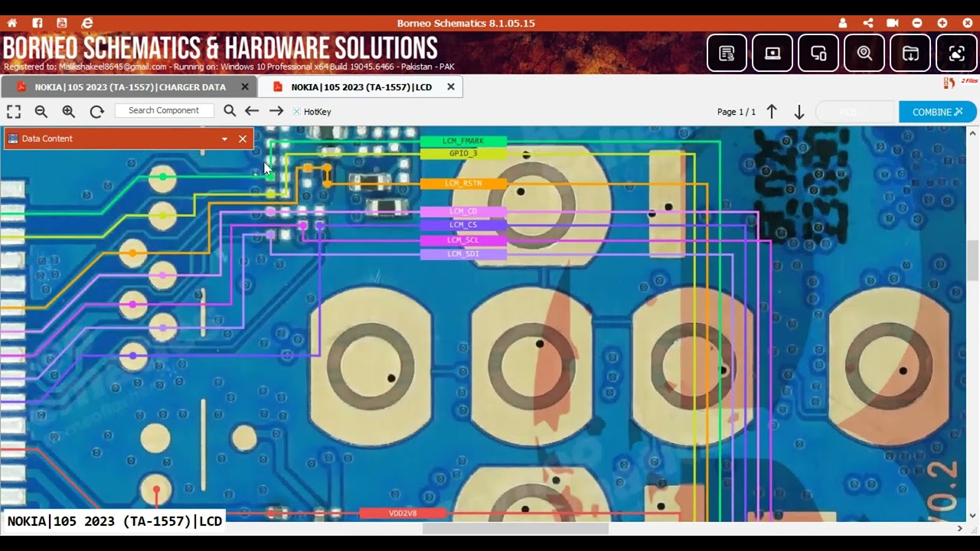Click the Page 1 / 1 indicator
The image size is (980, 551).
[x=737, y=112]
